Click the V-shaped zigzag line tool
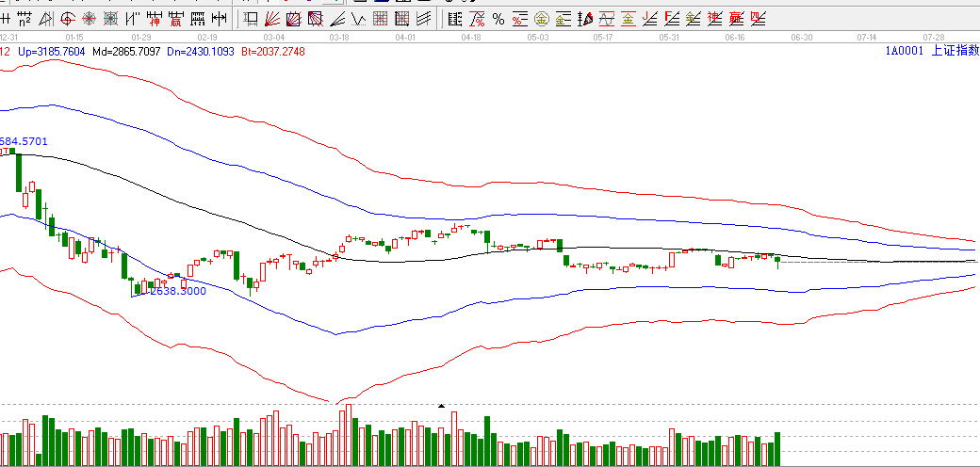 point(358,18)
